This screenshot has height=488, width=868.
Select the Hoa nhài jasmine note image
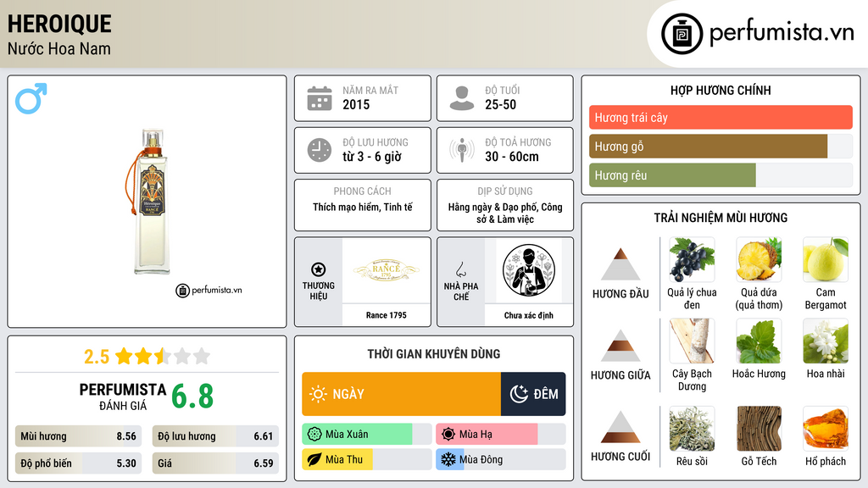click(x=826, y=341)
